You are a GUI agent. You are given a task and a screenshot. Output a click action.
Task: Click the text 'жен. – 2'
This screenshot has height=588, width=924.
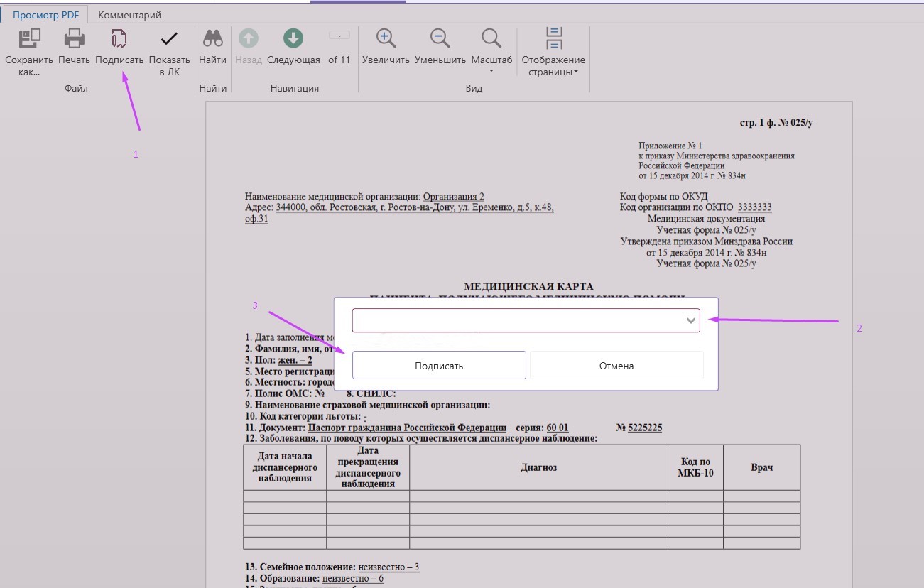click(295, 360)
